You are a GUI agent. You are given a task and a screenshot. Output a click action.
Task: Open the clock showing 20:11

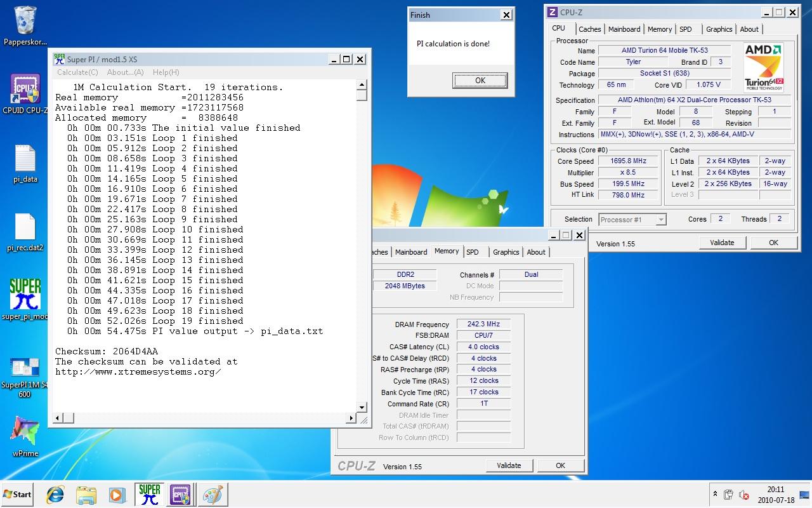pos(776,495)
